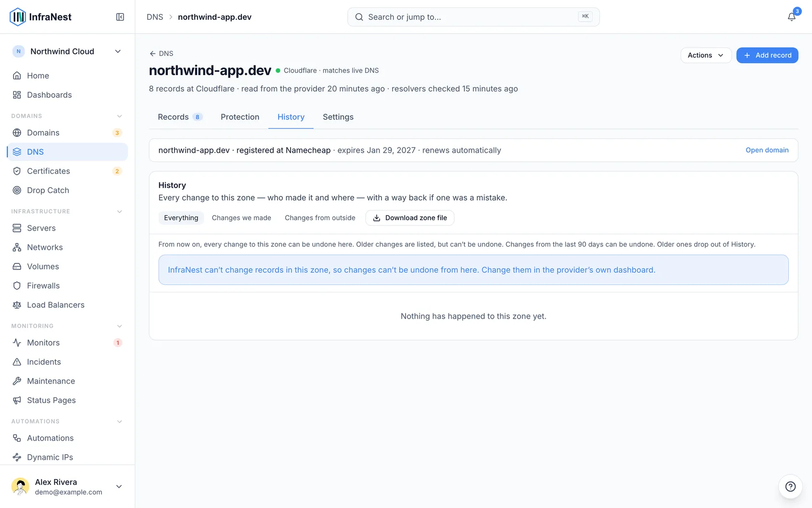Click the Servers rack icon
Screen dimensions: 812x508
[17, 228]
